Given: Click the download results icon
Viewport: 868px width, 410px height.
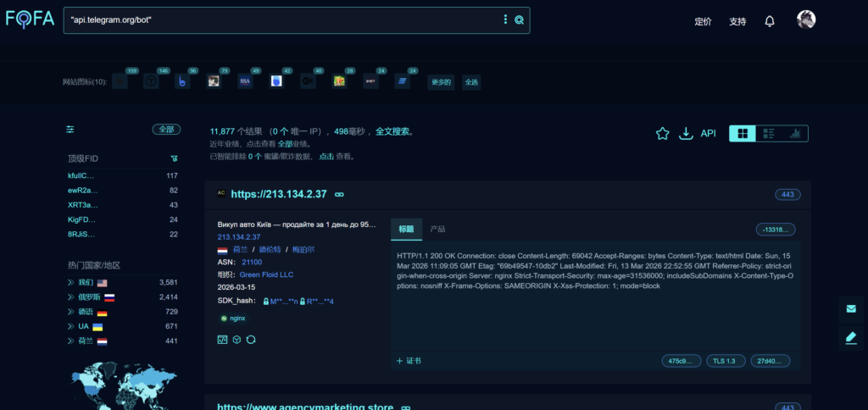Looking at the screenshot, I should [x=686, y=134].
